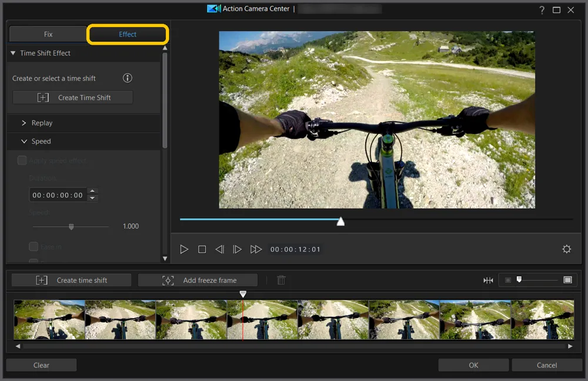The width and height of the screenshot is (588, 381).
Task: Click the duration timecode field
Action: (58, 195)
